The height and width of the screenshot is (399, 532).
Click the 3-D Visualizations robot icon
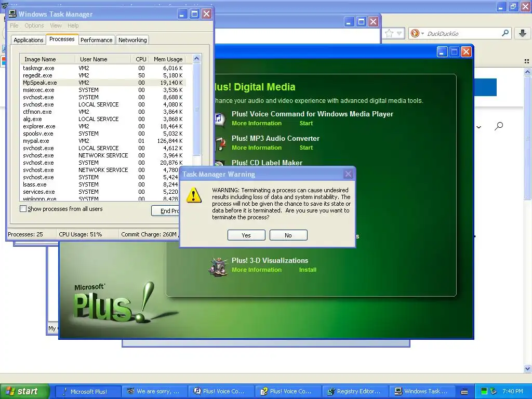click(218, 267)
